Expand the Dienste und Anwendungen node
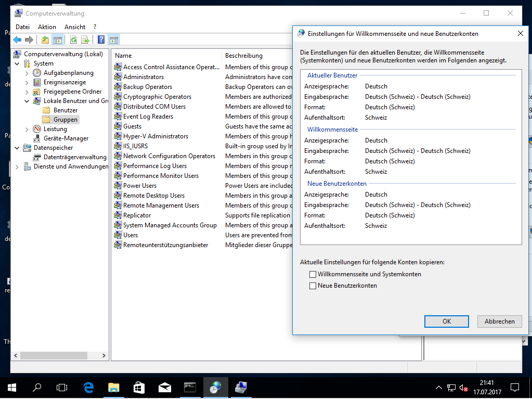The height and width of the screenshot is (399, 532). click(17, 166)
